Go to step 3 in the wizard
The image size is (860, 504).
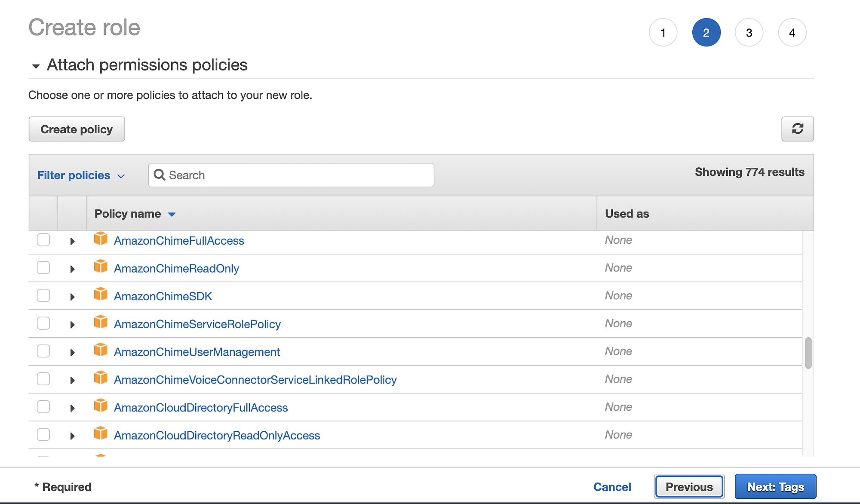point(749,33)
